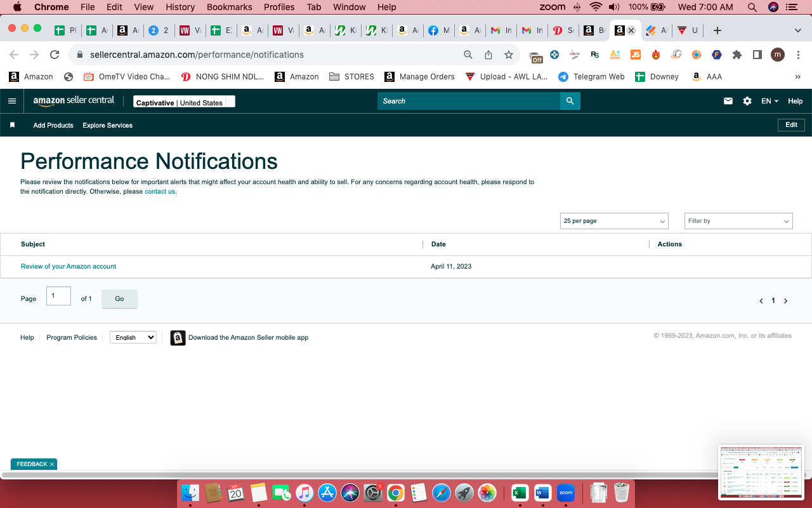The height and width of the screenshot is (508, 812).
Task: Go to the next notifications page arrow
Action: pyautogui.click(x=785, y=301)
